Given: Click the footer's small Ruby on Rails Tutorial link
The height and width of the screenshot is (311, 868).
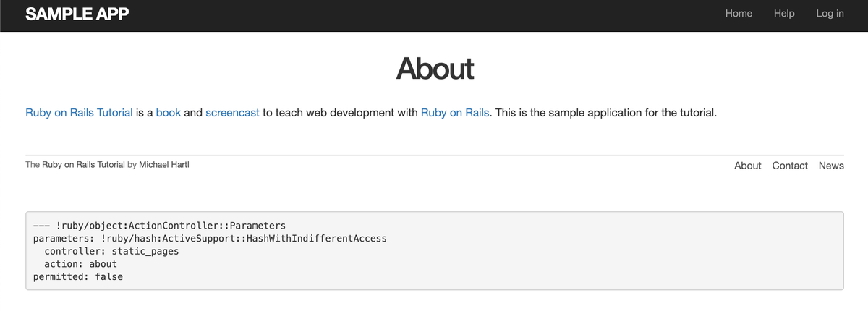Looking at the screenshot, I should tap(83, 165).
